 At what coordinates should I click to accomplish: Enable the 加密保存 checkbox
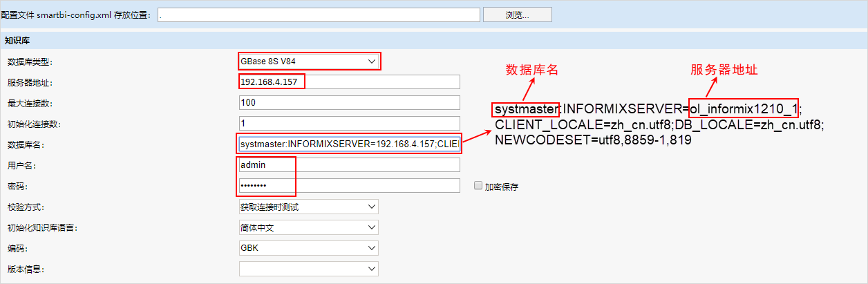click(x=478, y=186)
